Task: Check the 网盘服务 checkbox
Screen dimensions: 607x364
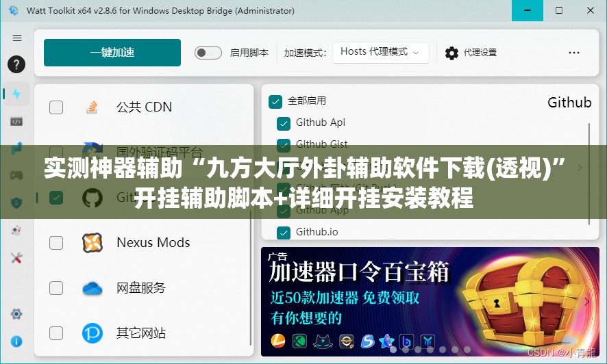Action: point(56,288)
